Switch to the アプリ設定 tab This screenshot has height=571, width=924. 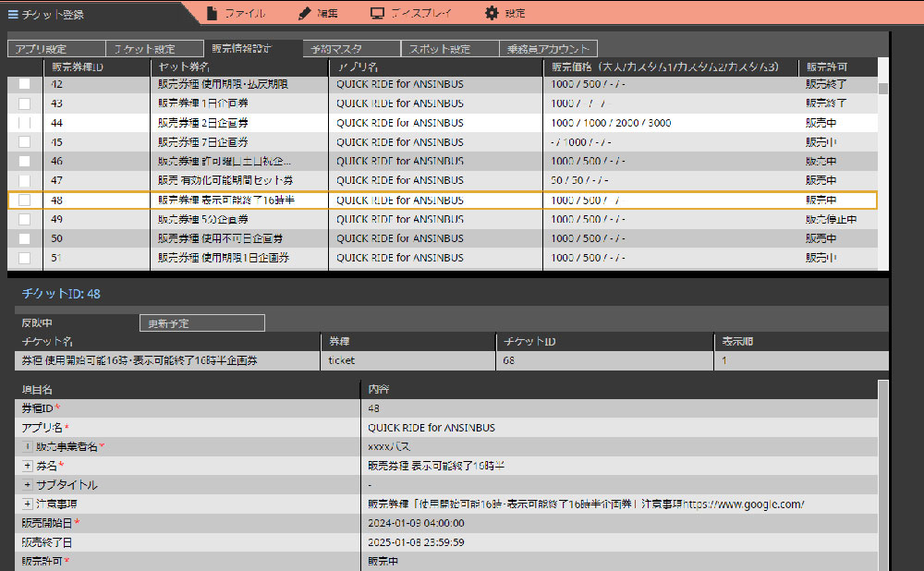(56, 49)
